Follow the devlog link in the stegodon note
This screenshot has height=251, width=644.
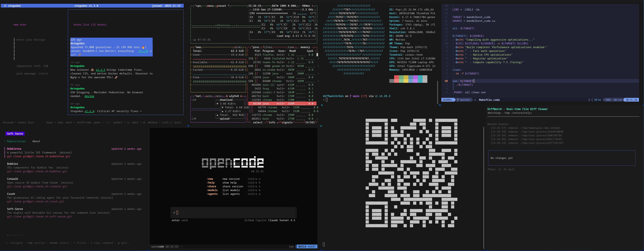pos(89,96)
